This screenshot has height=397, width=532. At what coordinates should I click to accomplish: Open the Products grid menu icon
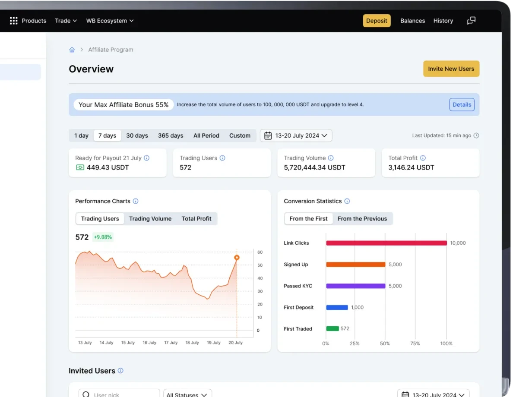tap(14, 21)
